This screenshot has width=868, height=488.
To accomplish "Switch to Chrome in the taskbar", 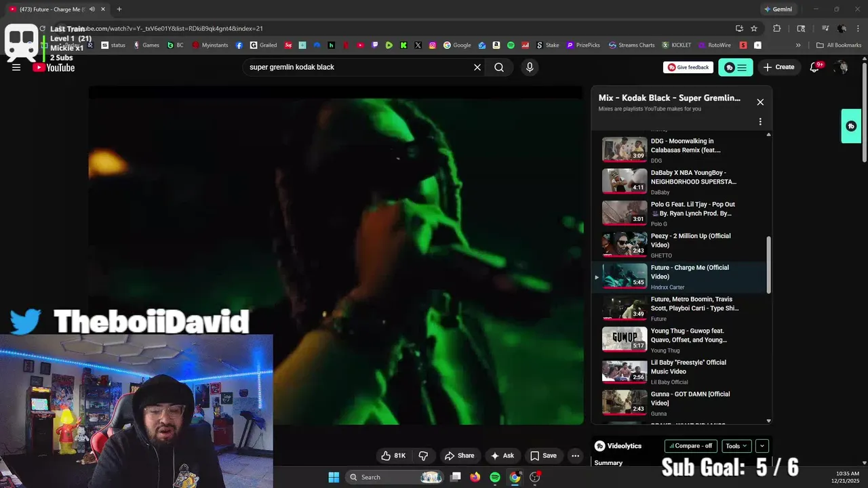I will 515,477.
